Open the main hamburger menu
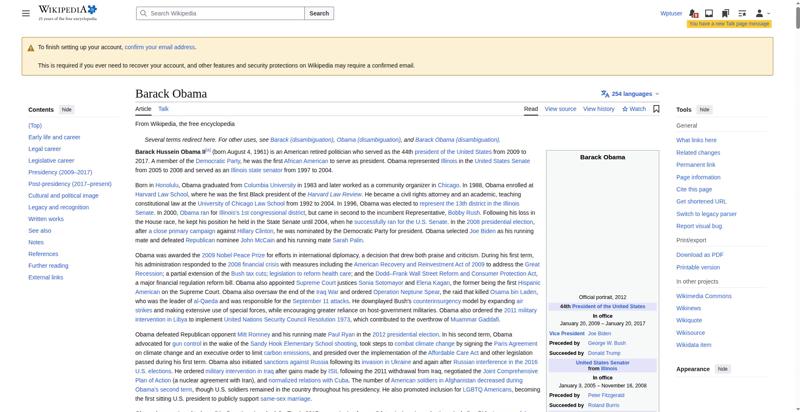Screen dimensions: 800x412 [26, 13]
